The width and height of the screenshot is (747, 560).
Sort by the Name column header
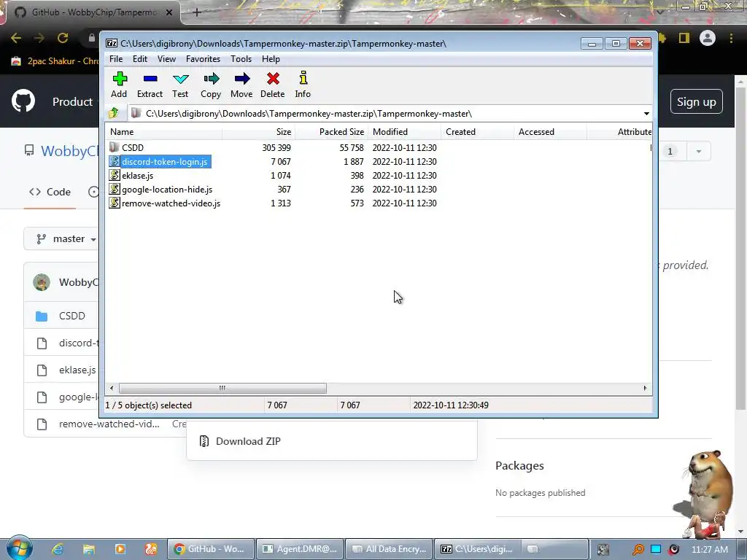point(163,132)
